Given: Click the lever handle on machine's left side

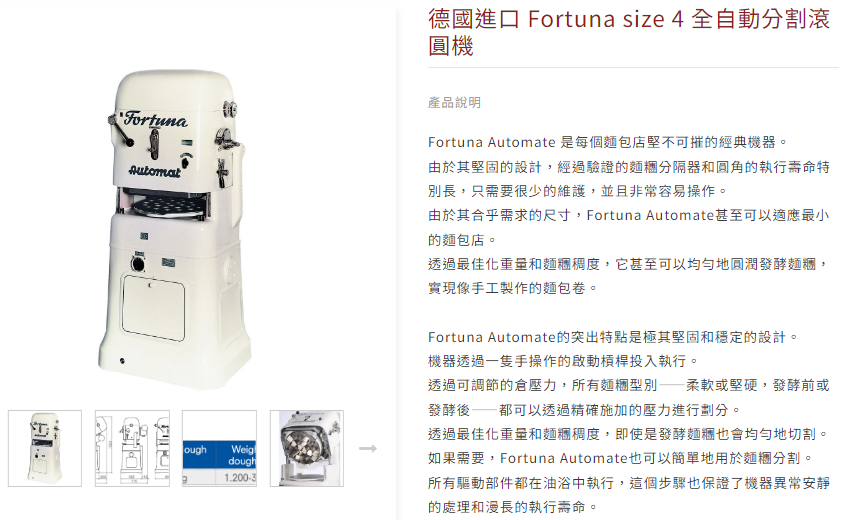Looking at the screenshot, I should point(120,131).
